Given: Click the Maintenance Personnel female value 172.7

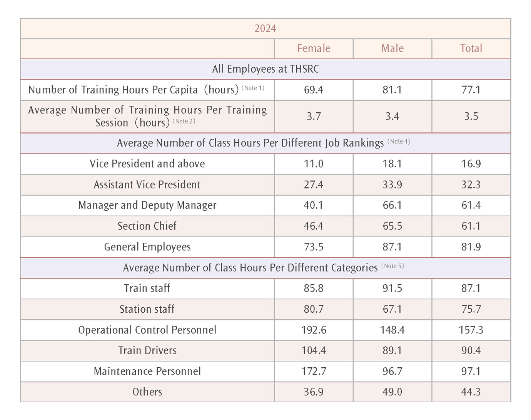Looking at the screenshot, I should coord(314,372).
